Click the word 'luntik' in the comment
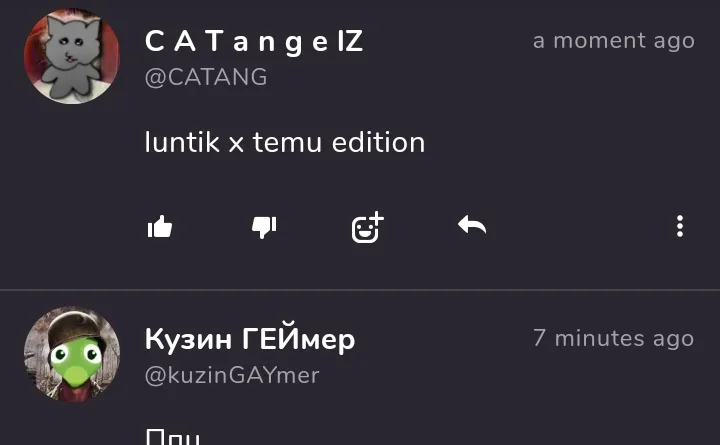This screenshot has width=720, height=445. click(x=182, y=142)
